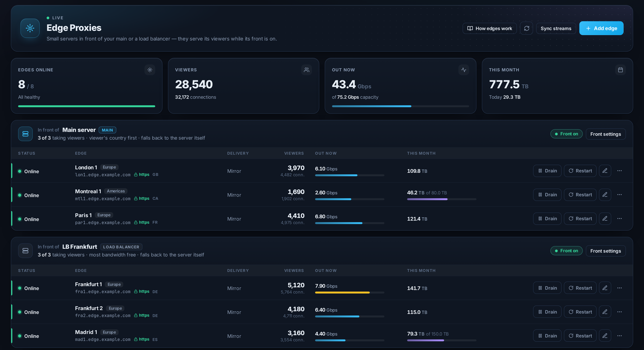This screenshot has width=644, height=350.
Task: Click the 28,540 viewers value
Action: (194, 84)
